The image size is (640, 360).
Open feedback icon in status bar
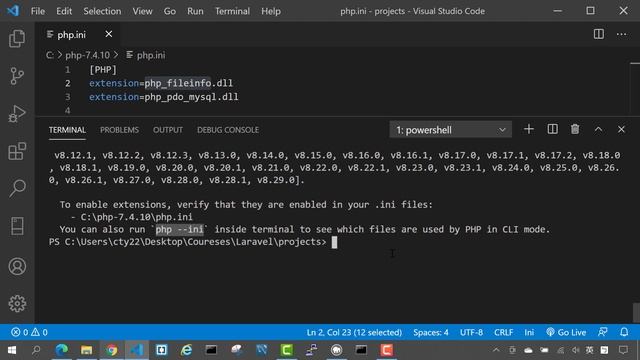tap(603, 332)
